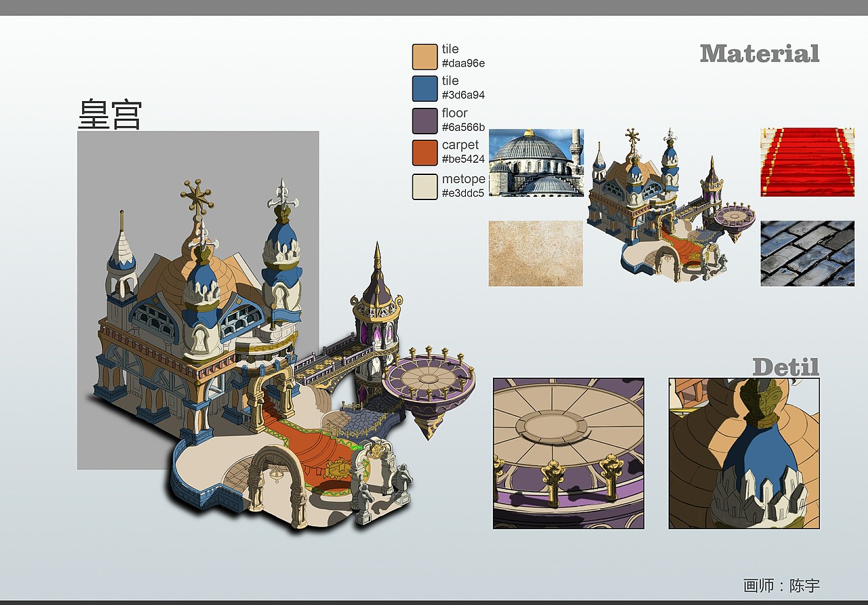Image resolution: width=868 pixels, height=605 pixels.
Task: Click the 'floor' label text
Action: (454, 113)
